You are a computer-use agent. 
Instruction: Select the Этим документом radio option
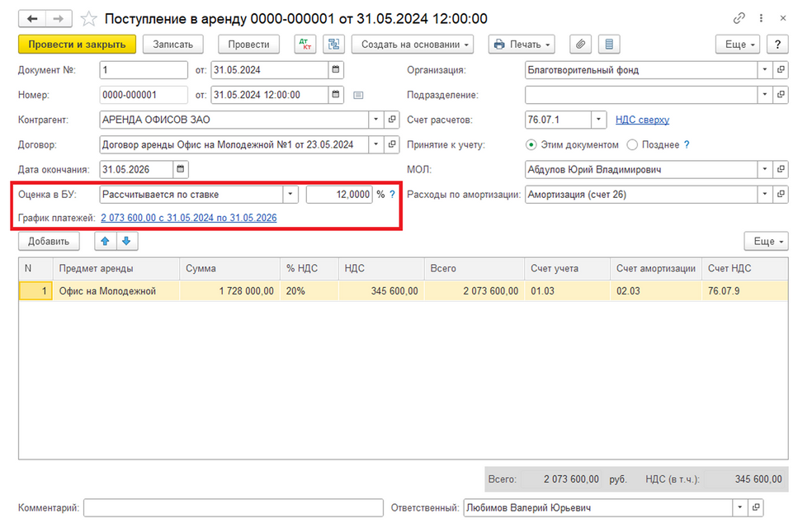coord(532,145)
